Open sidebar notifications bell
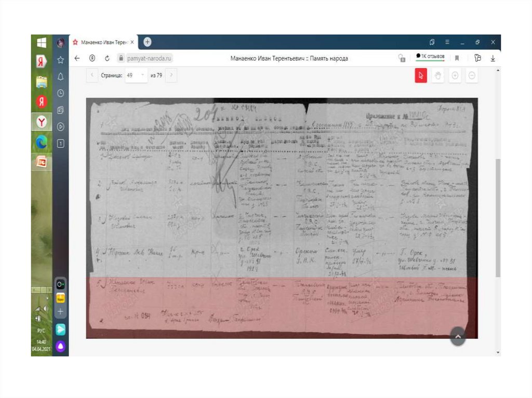This screenshot has height=398, width=532. click(60, 77)
